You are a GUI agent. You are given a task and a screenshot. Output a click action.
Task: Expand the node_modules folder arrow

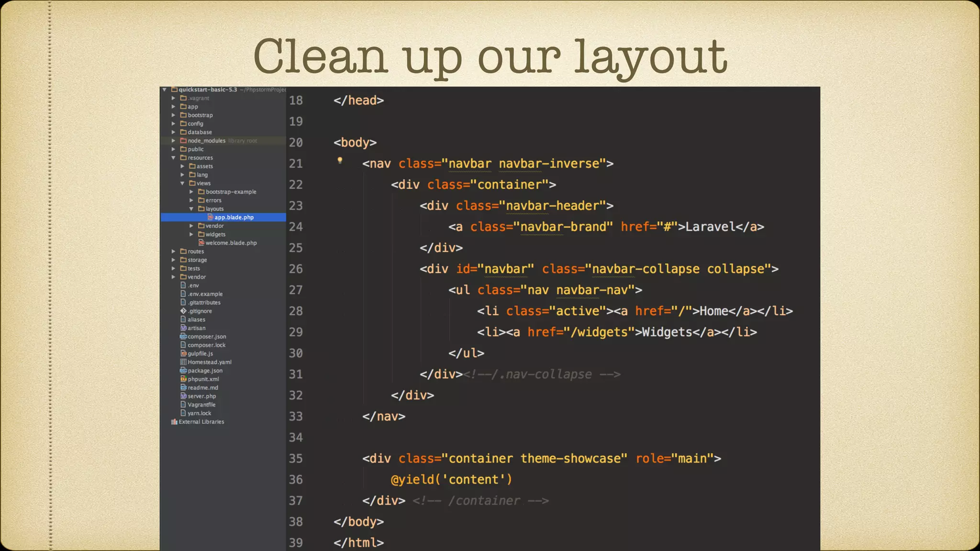(x=173, y=141)
